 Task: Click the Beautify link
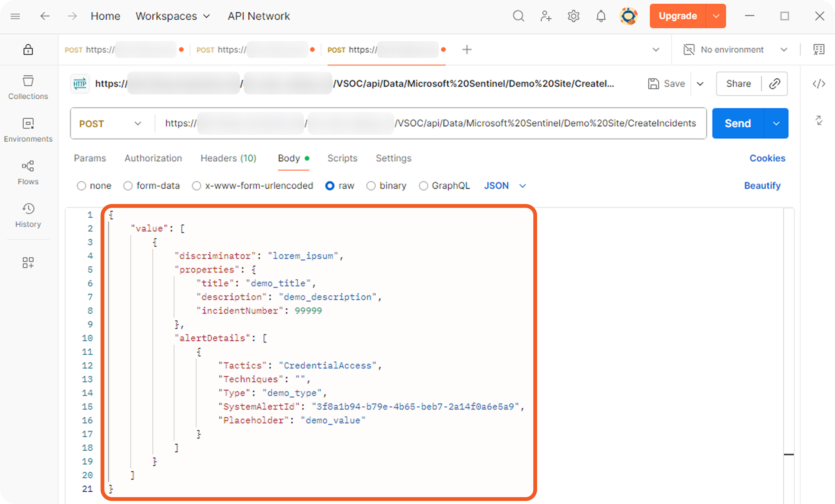(762, 186)
